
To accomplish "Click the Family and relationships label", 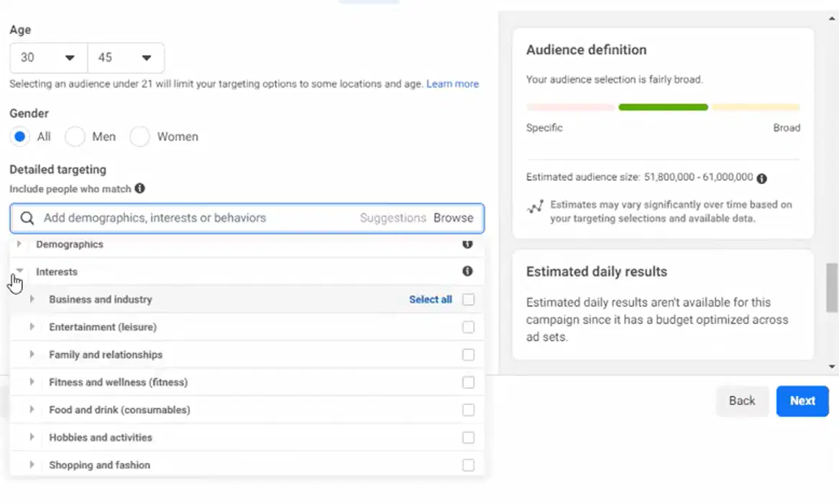I will pyautogui.click(x=106, y=354).
